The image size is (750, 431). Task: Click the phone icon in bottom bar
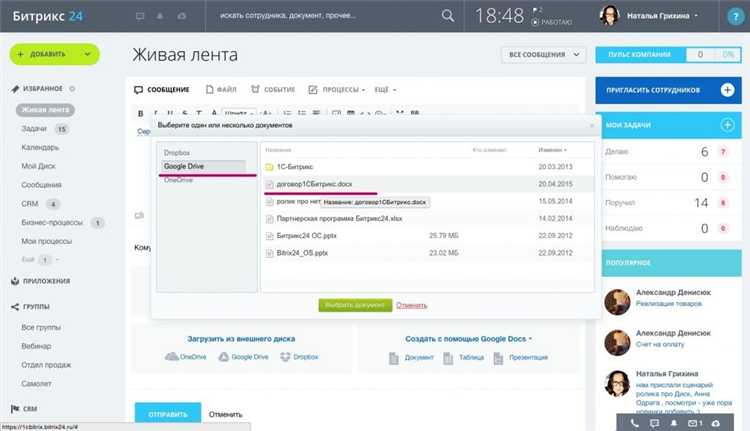(634, 423)
